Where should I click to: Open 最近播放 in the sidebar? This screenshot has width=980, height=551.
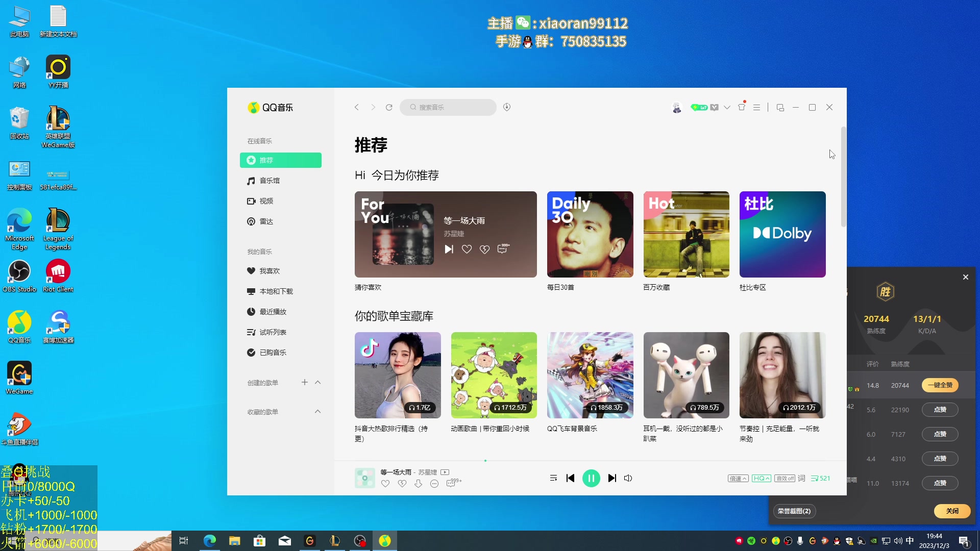coord(281,312)
